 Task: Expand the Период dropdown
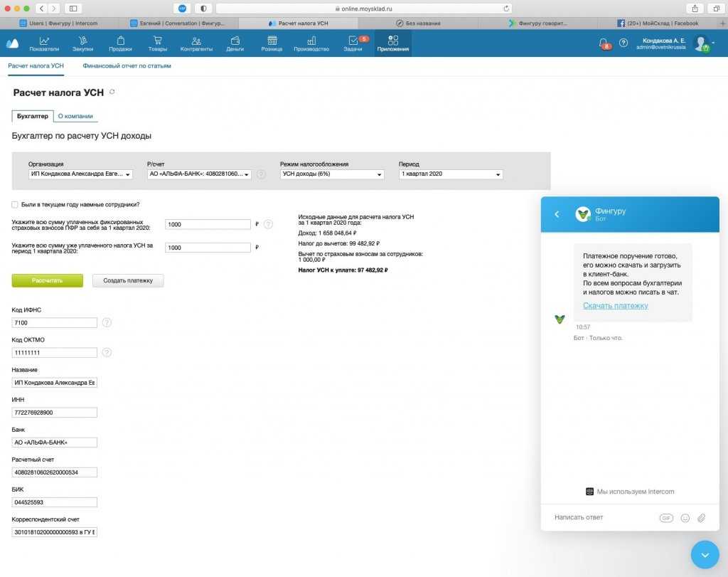point(451,174)
